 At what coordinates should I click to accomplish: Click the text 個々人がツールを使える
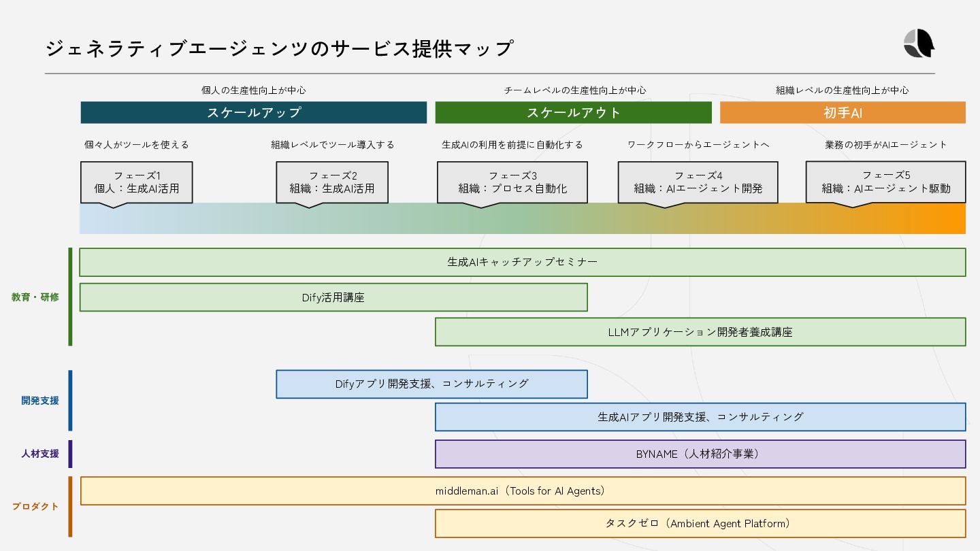pyautogui.click(x=137, y=144)
